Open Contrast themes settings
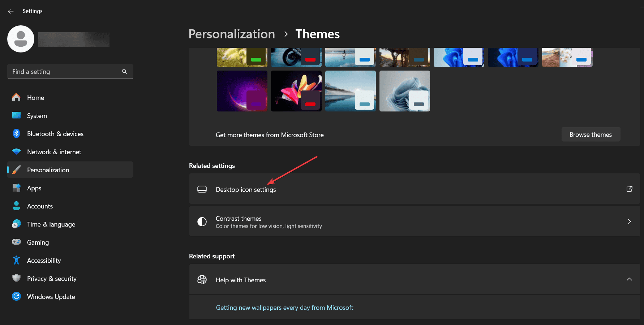Viewport: 644px width, 325px height. click(x=415, y=221)
